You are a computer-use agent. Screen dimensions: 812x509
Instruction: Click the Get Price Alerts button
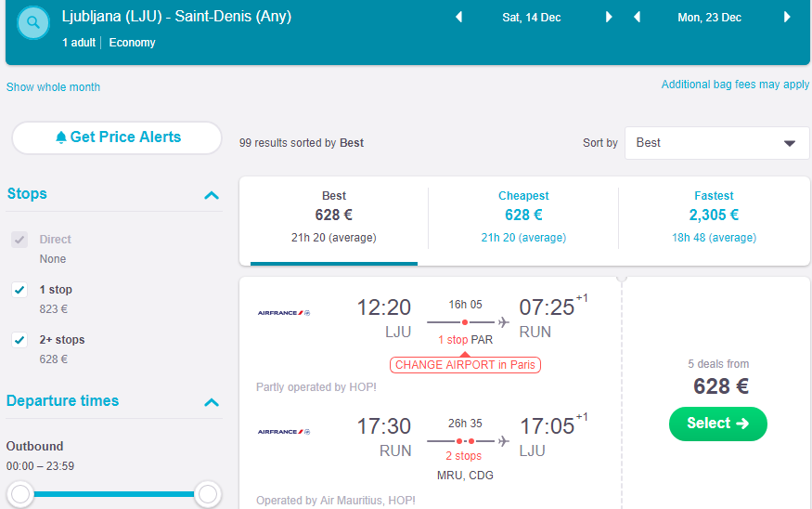coord(117,137)
